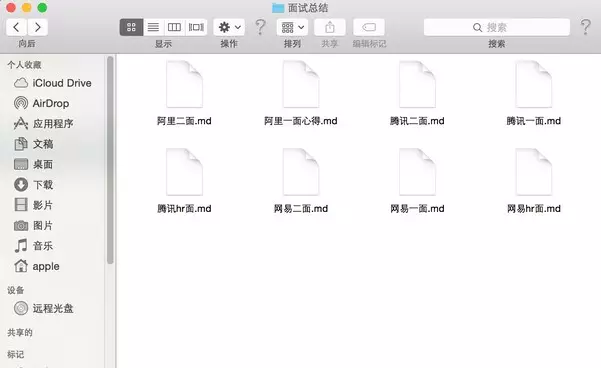Go back with the left arrow button

16,27
